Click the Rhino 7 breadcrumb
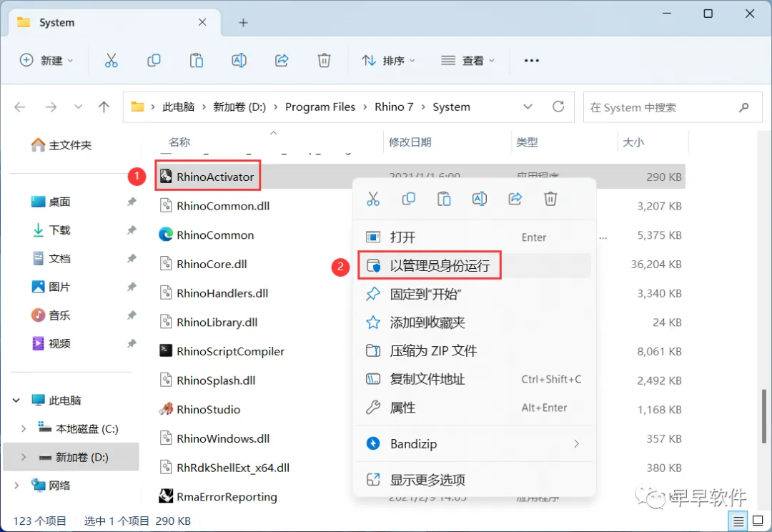This screenshot has width=772, height=532. (x=394, y=107)
